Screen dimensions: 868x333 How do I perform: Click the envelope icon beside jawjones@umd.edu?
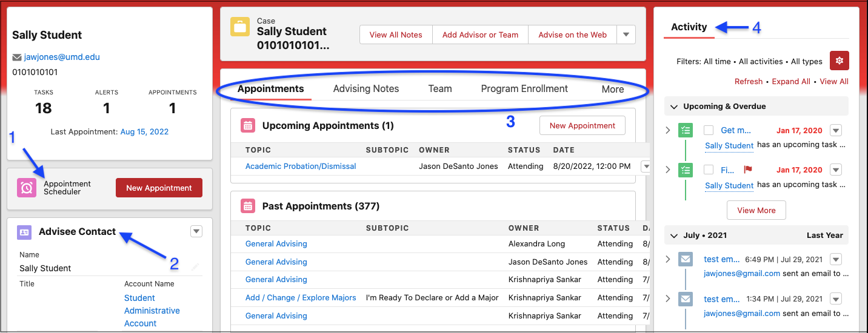point(17,58)
